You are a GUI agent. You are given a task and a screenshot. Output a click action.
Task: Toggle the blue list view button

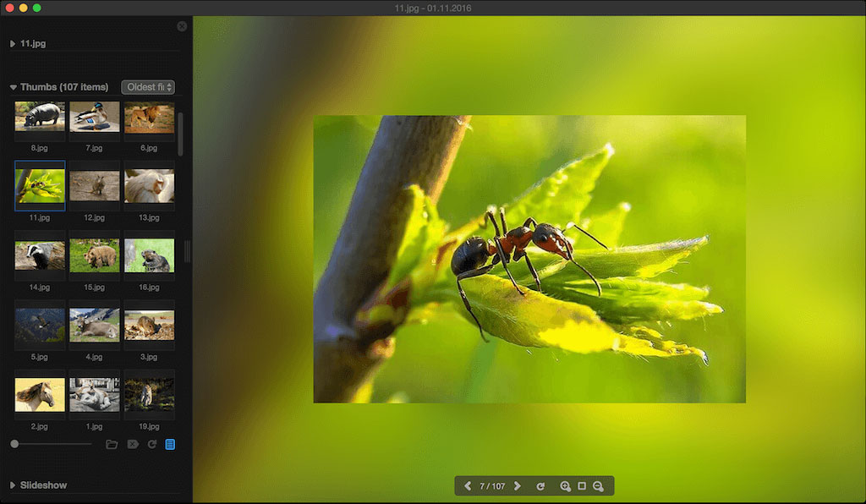[170, 444]
